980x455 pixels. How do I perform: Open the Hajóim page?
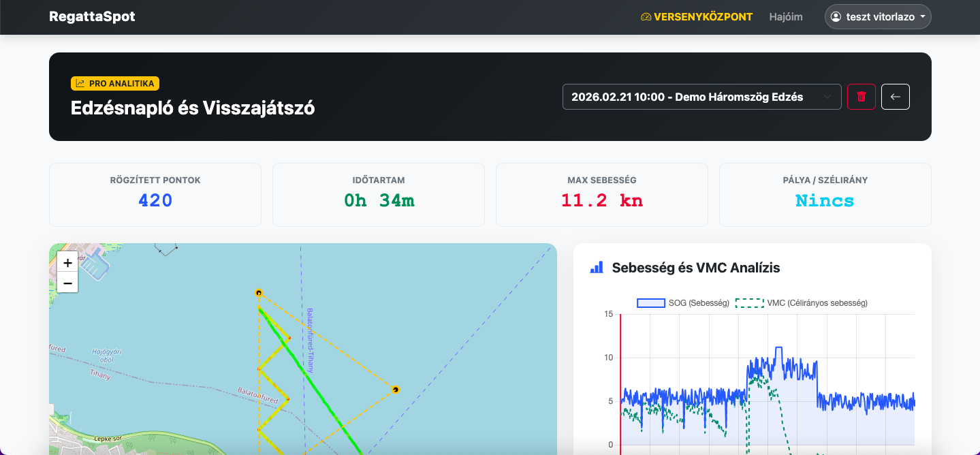(x=786, y=16)
